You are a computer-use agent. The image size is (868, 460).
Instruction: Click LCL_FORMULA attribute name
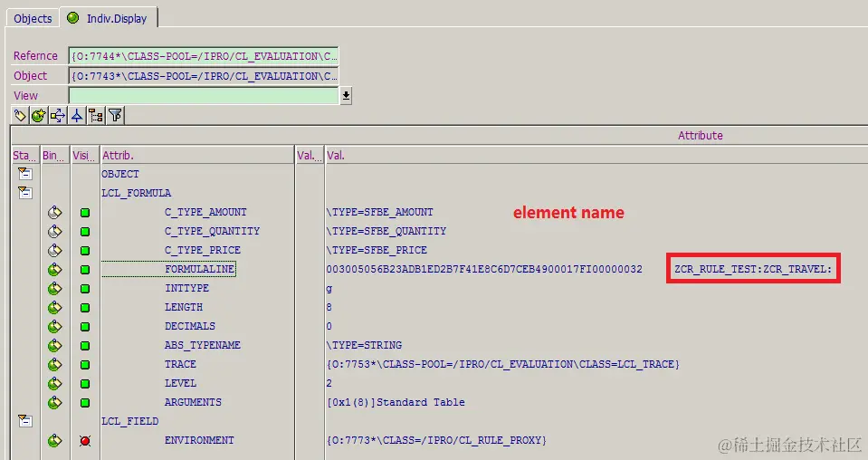136,193
